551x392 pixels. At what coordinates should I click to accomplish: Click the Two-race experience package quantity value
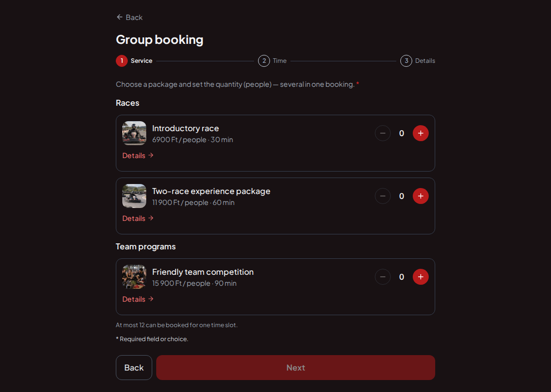tap(401, 196)
